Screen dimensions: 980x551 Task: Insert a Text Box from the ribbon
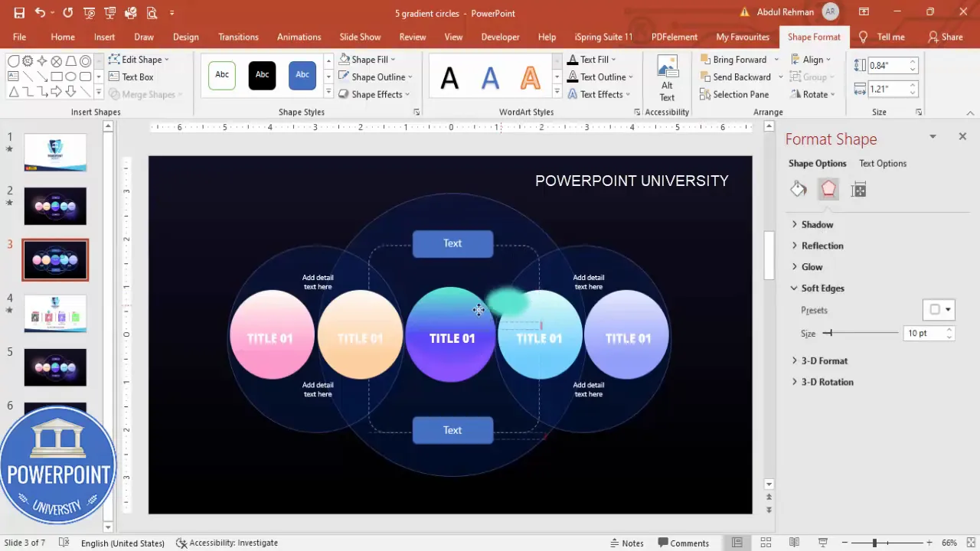[x=131, y=77]
